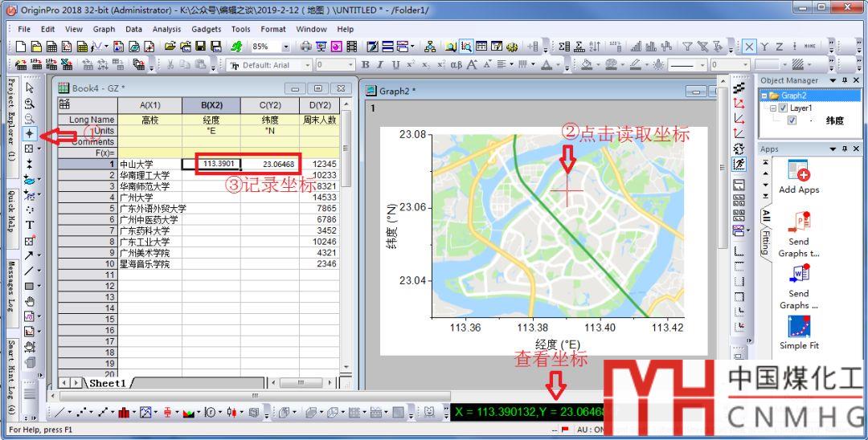Select the Text tool (T)
868x440 pixels.
(30, 225)
